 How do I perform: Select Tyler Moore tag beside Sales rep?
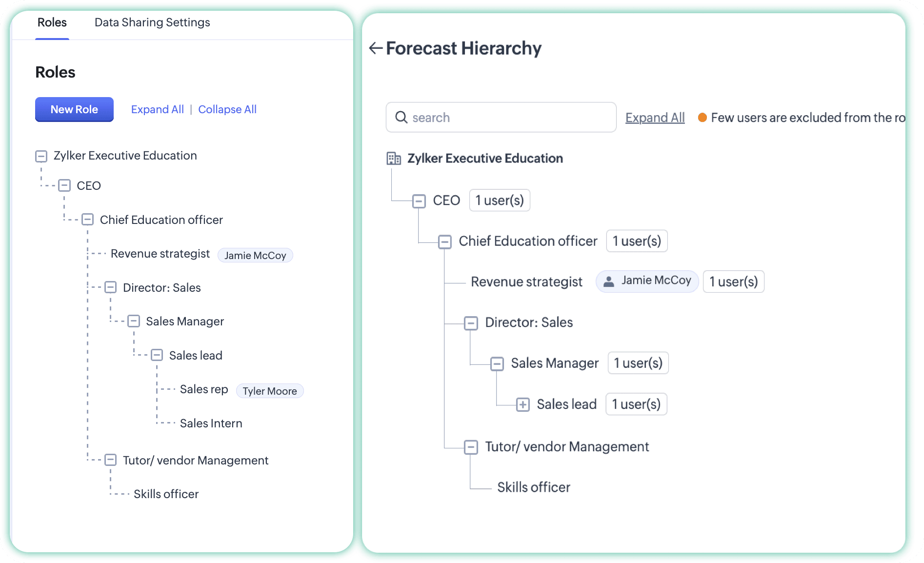click(x=269, y=391)
